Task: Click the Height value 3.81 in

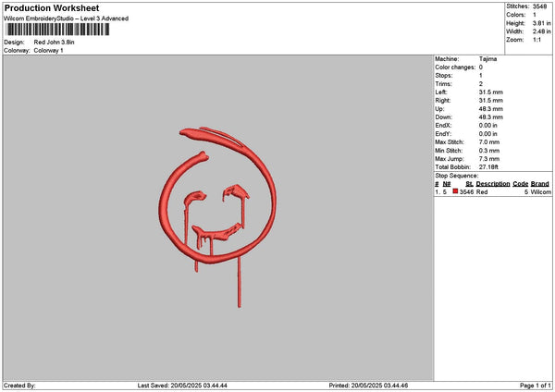Action: pyautogui.click(x=541, y=23)
